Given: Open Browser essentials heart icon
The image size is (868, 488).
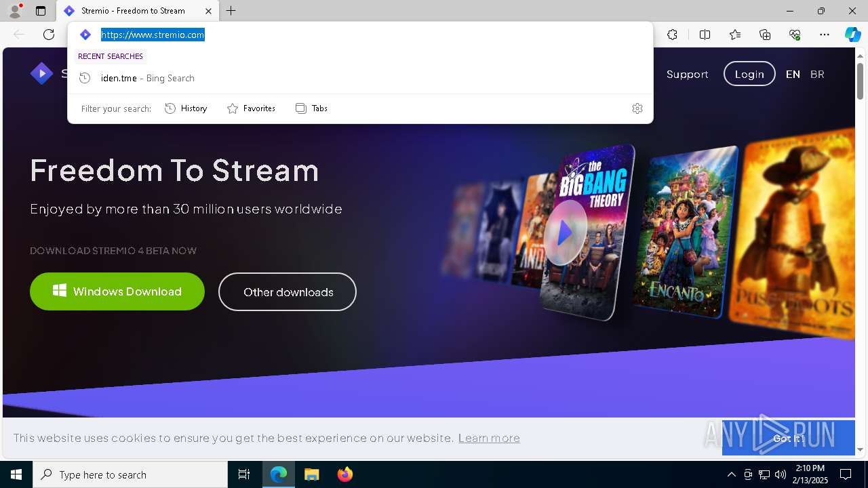Looking at the screenshot, I should pyautogui.click(x=795, y=35).
